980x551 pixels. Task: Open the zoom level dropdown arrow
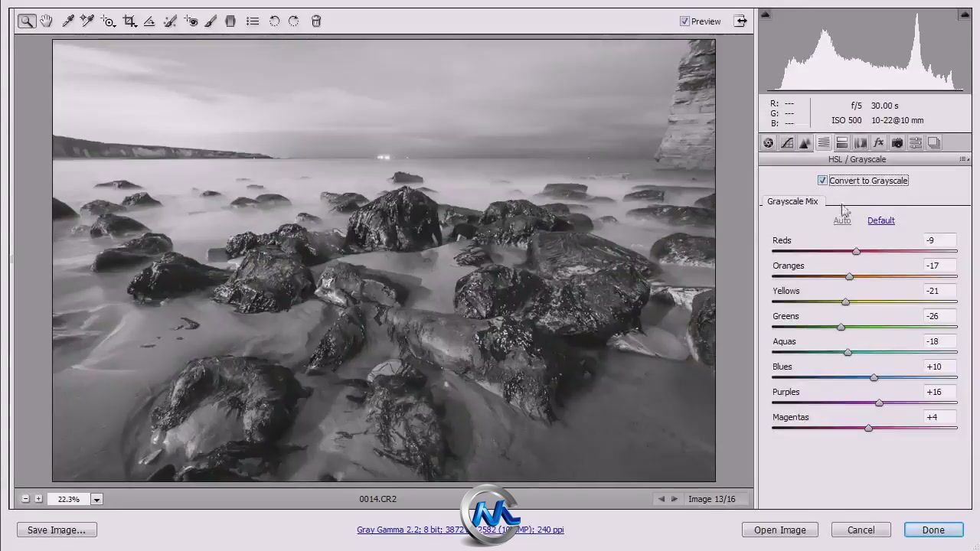[96, 499]
